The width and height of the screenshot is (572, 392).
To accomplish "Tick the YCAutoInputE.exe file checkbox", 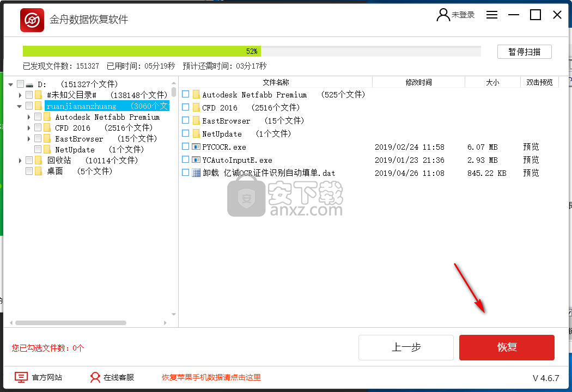I will pos(185,160).
